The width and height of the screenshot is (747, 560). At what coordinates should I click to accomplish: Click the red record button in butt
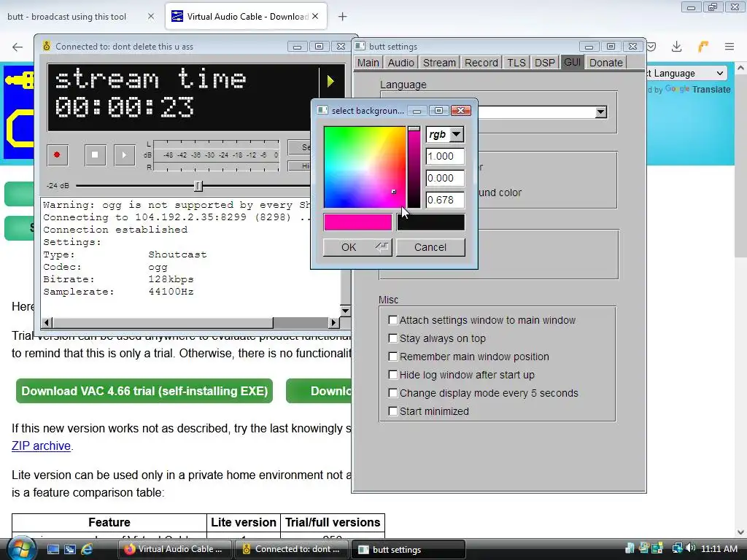[57, 155]
